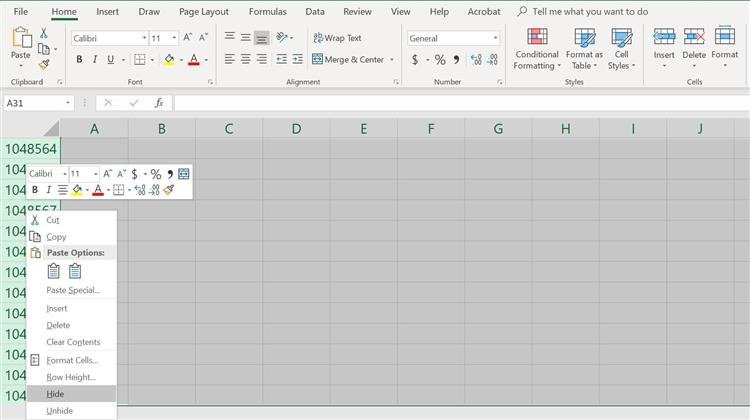Screen dimensions: 750x420
Task: Choose Unhide in the context menu
Action: 71,410
